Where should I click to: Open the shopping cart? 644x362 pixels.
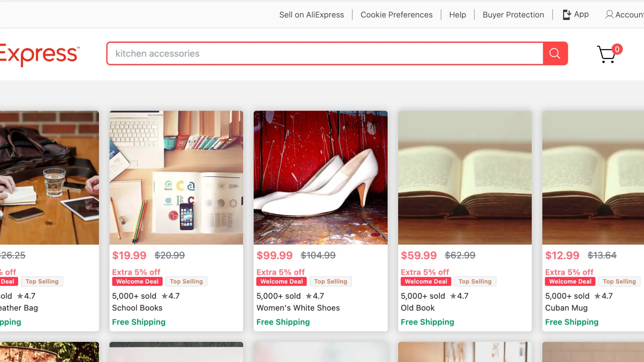point(606,55)
